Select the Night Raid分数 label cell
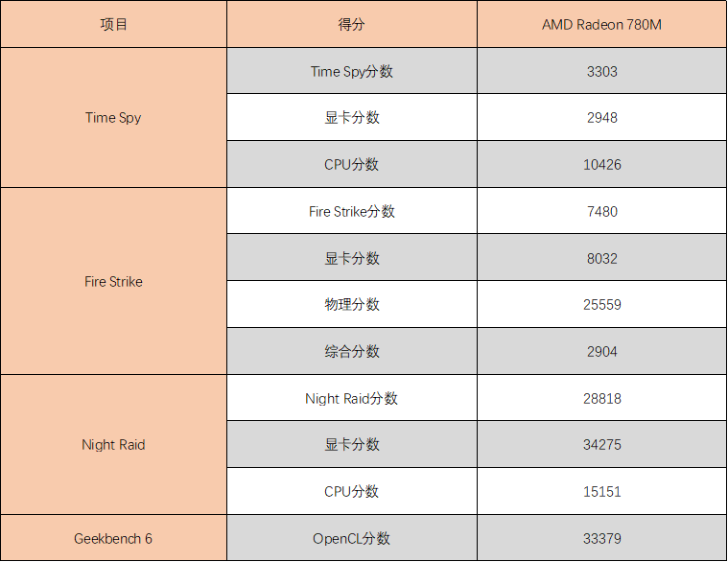The image size is (728, 562). [x=352, y=398]
